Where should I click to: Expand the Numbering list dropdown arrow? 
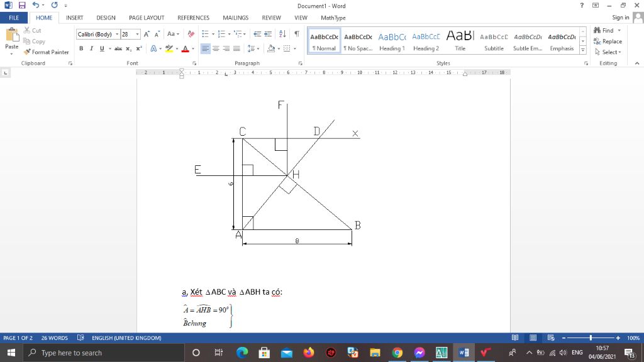tap(229, 34)
